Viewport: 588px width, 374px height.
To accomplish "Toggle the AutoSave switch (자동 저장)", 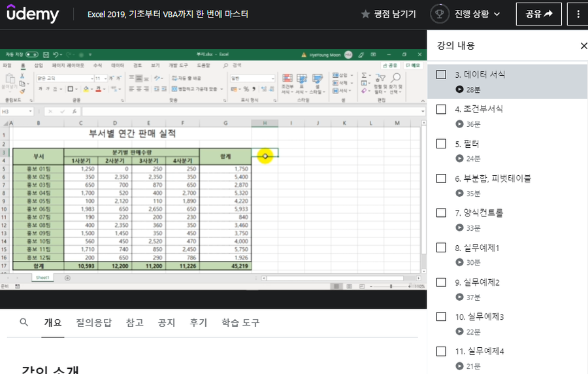I will 32,55.
